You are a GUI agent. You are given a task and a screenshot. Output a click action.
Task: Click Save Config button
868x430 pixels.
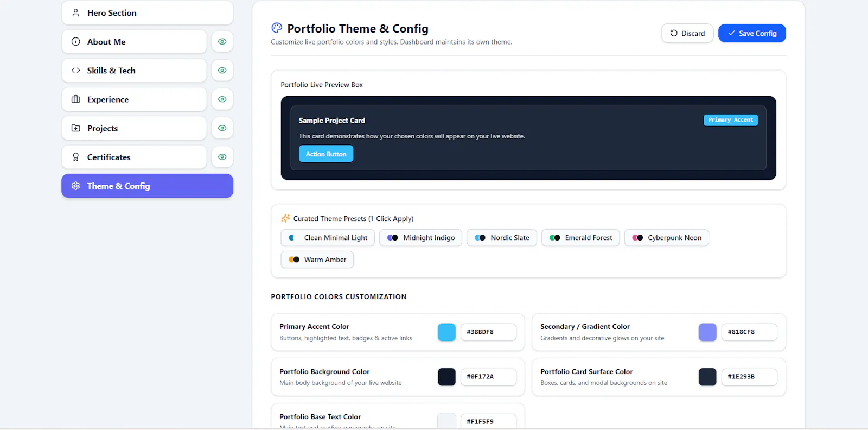tap(752, 33)
